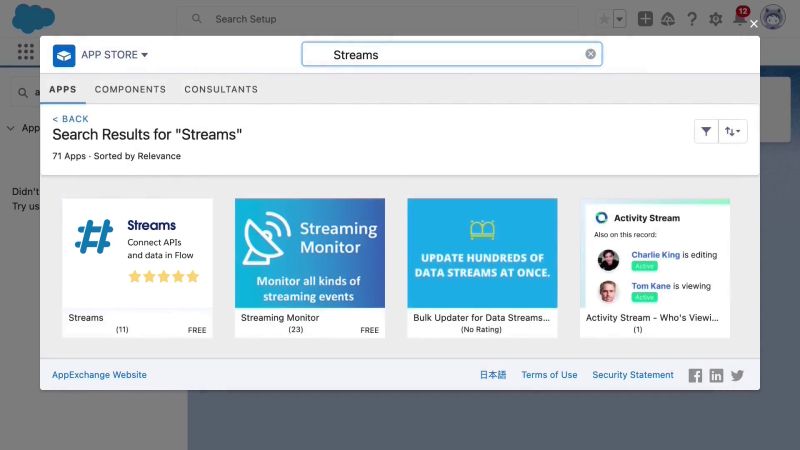Switch to the COMPONENTS tab
800x450 pixels.
tap(130, 89)
